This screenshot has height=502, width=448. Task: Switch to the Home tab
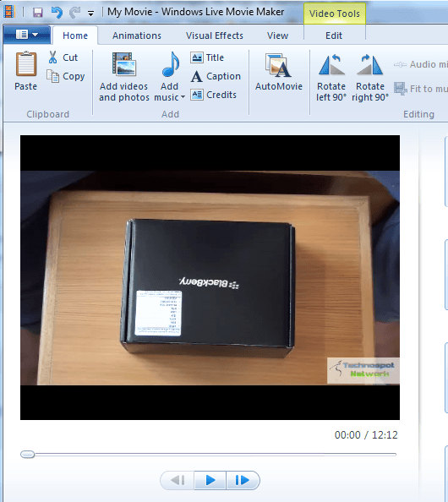point(75,35)
